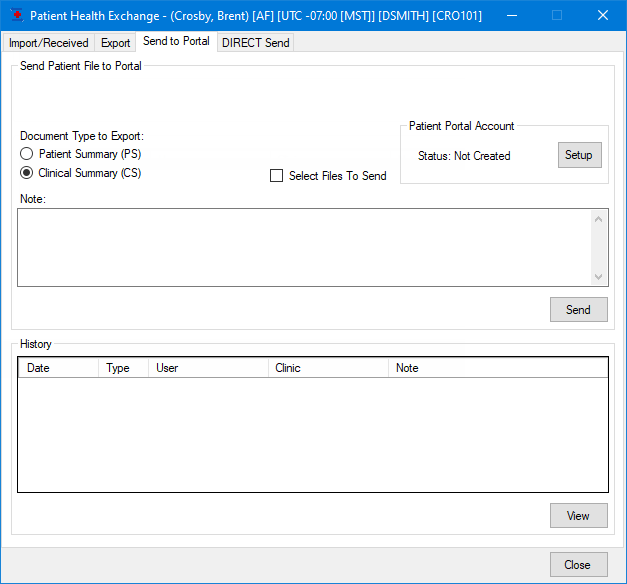This screenshot has height=584, width=627.
Task: Sort history by User column header
Action: point(208,368)
